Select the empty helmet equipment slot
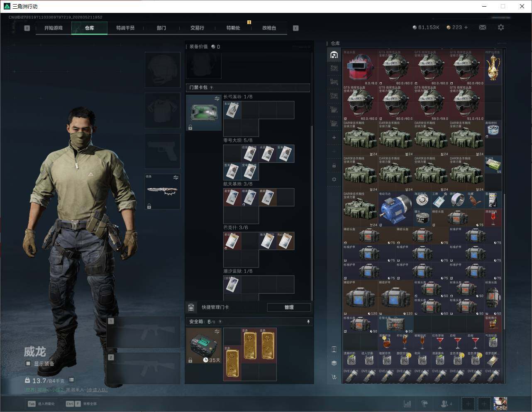The height and width of the screenshot is (412, 532). pyautogui.click(x=162, y=69)
